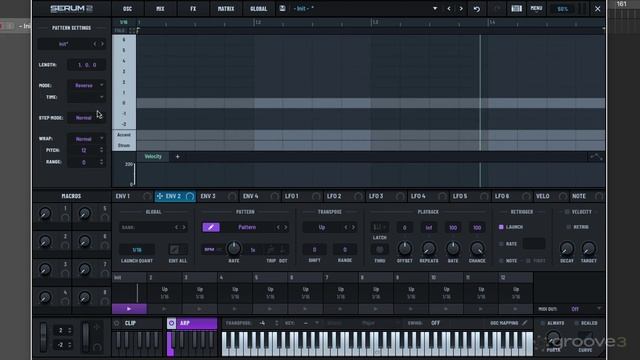Click the Velocity lane tab
The width and height of the screenshot is (640, 360).
click(153, 157)
